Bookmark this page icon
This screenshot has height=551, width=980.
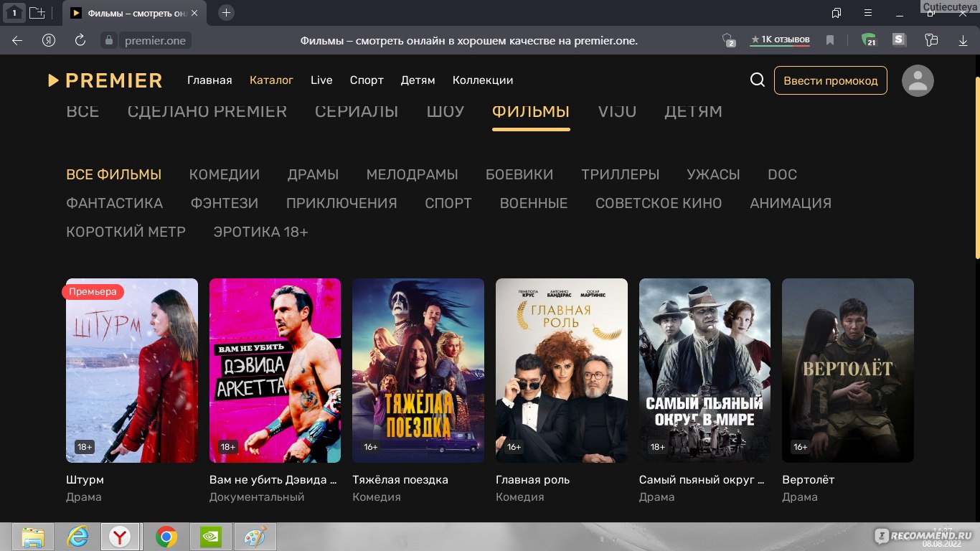pyautogui.click(x=830, y=40)
